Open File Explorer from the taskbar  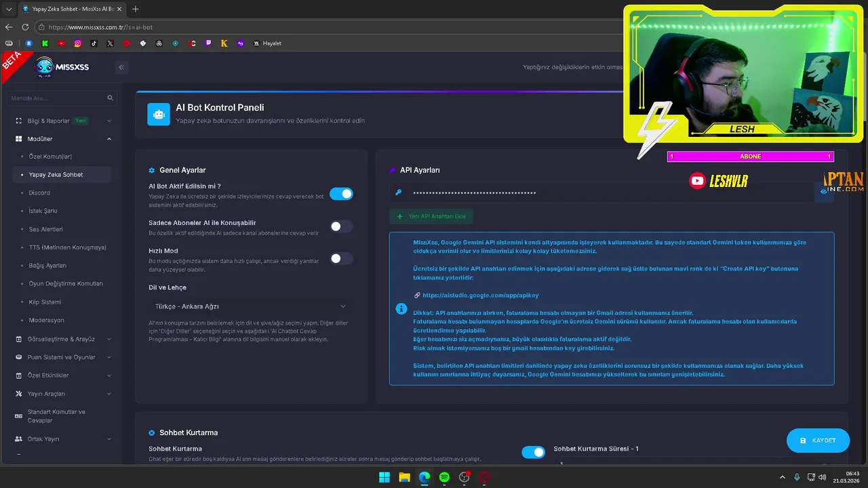tap(404, 477)
